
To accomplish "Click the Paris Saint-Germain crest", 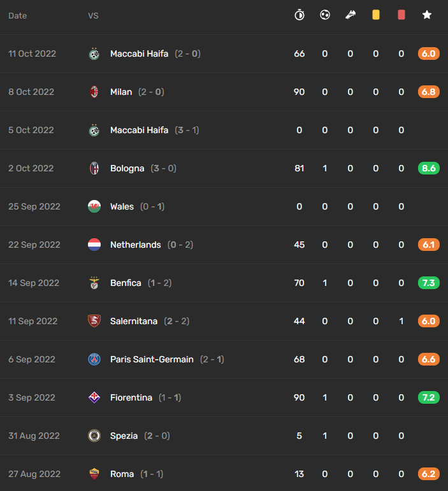I will tap(94, 359).
